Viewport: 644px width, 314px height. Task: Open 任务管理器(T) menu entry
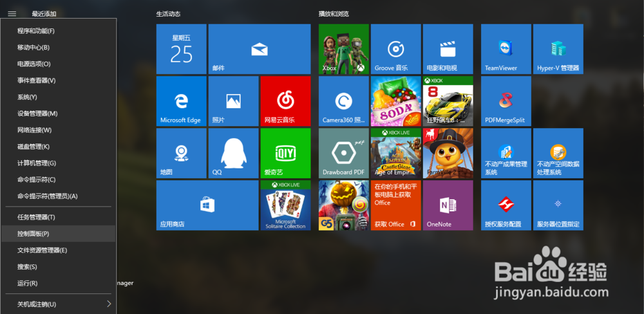point(59,217)
